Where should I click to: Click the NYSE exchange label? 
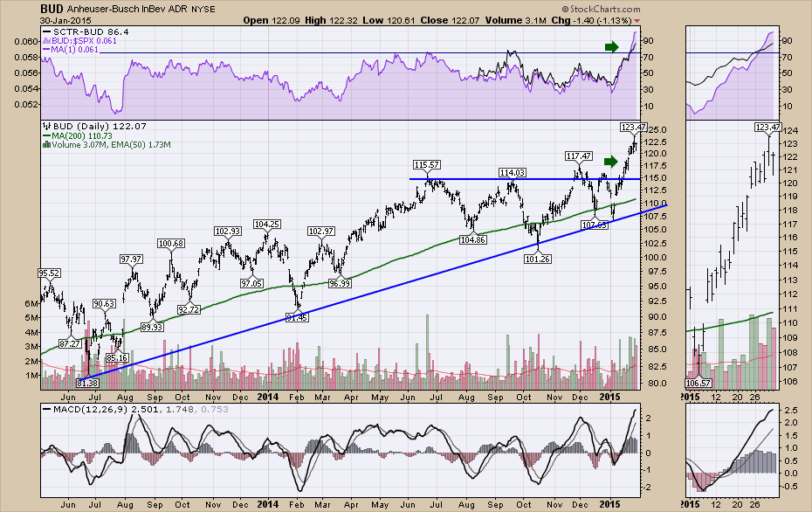[203, 10]
